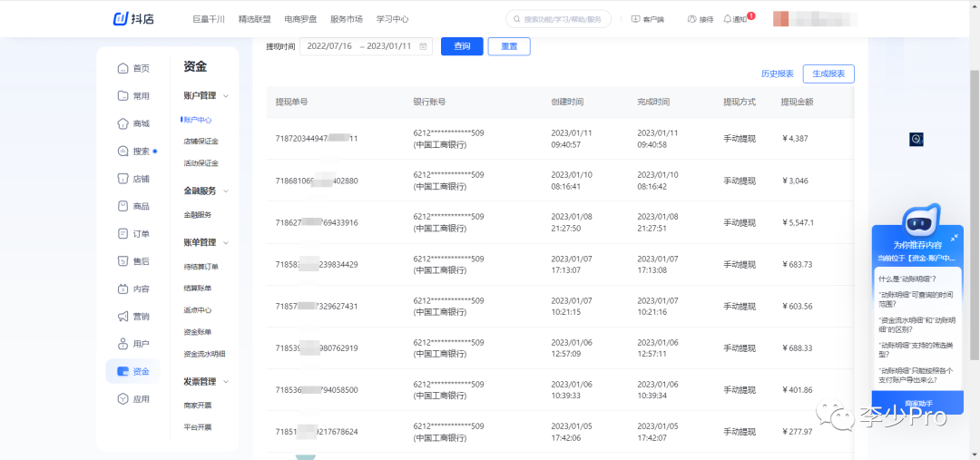Click the magnifier icon in search box

(x=517, y=19)
